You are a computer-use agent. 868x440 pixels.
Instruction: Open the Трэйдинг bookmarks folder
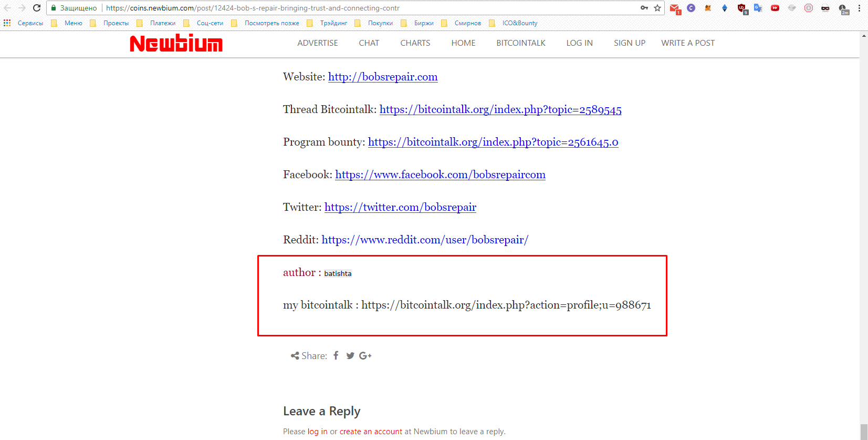327,23
